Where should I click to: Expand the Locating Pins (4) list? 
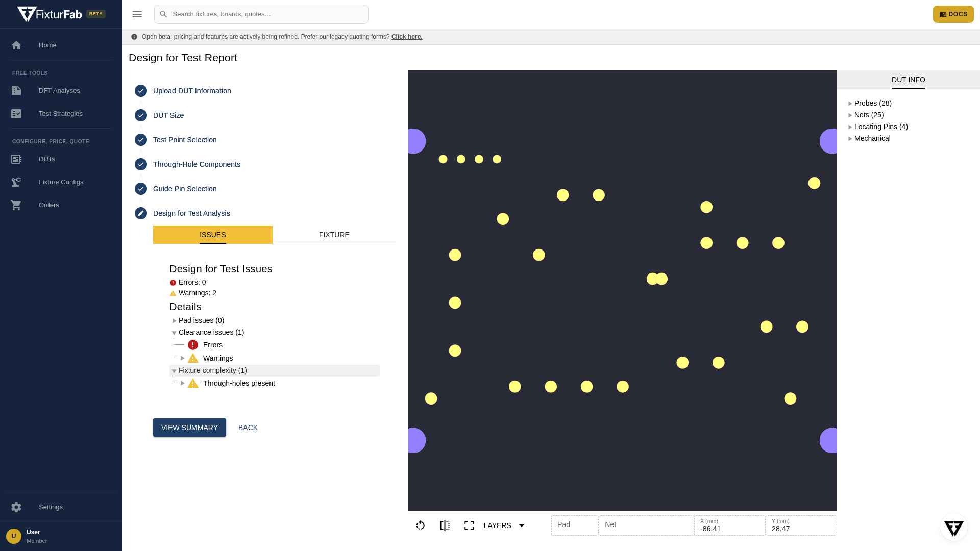[850, 127]
